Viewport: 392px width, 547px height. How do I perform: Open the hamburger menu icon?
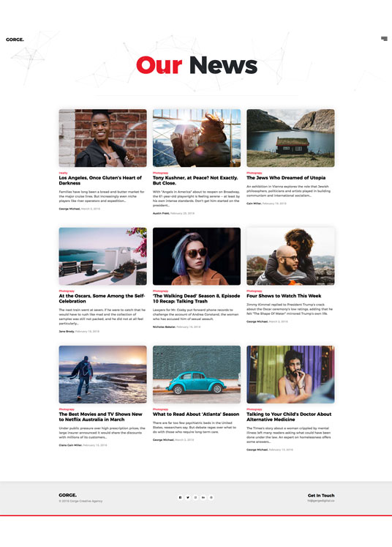coord(384,39)
